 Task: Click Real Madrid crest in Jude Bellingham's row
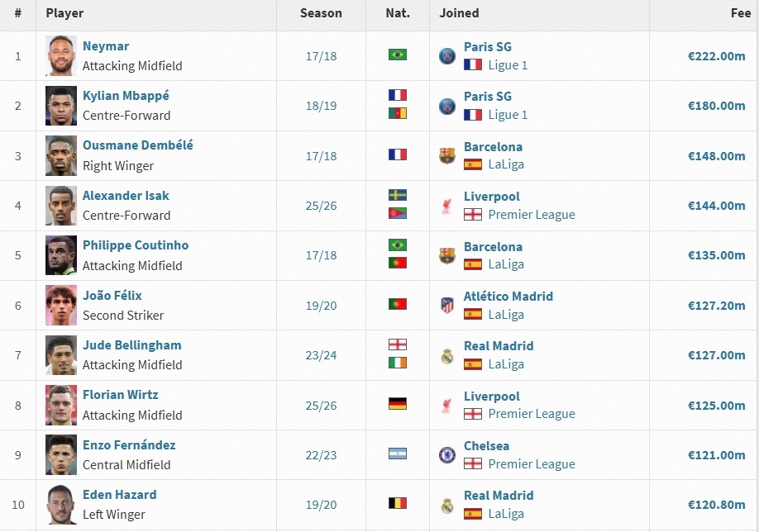(x=446, y=356)
